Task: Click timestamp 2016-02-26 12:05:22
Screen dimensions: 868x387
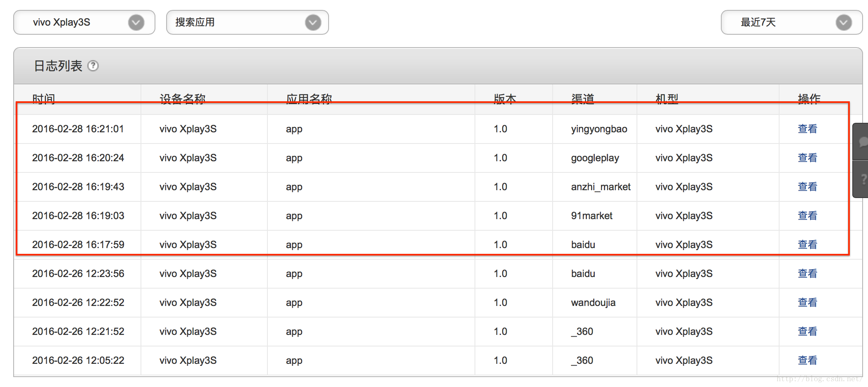Action: [78, 361]
